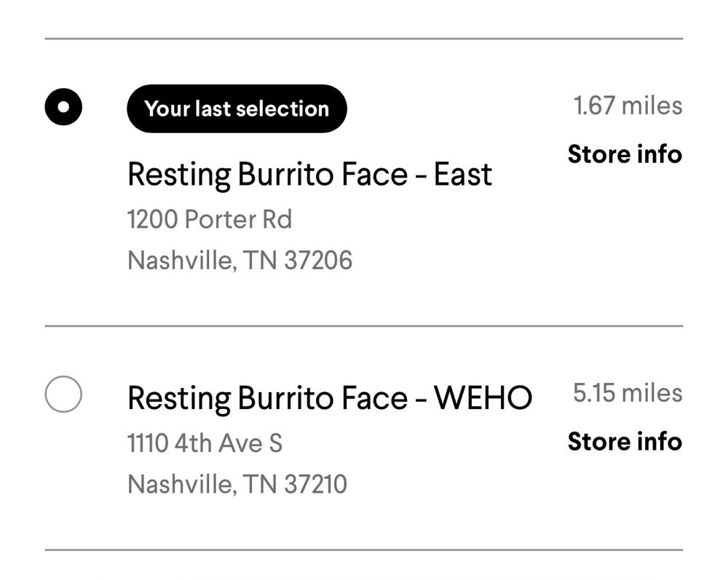
Task: Select the store named Resting Burrito Face - East
Action: coord(309,173)
